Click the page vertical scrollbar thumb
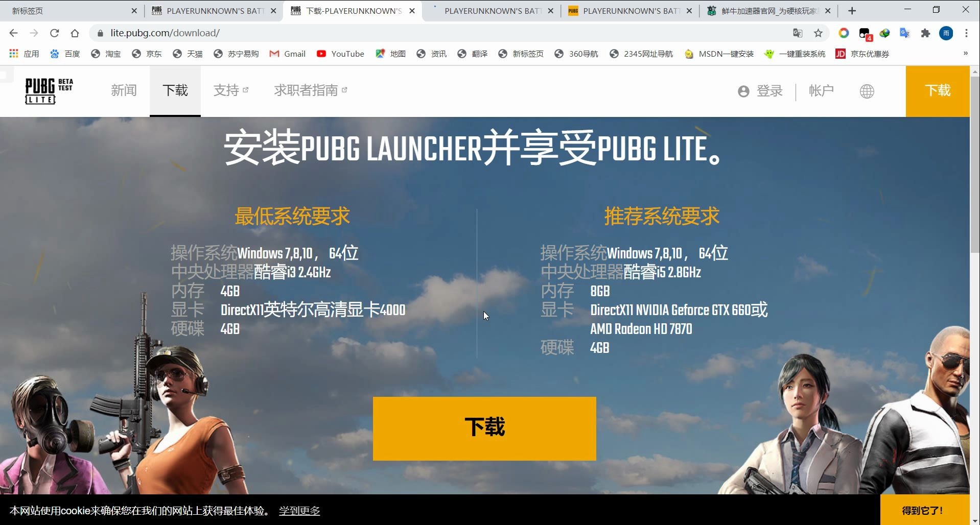Screen dimensions: 980x525 click(975, 163)
